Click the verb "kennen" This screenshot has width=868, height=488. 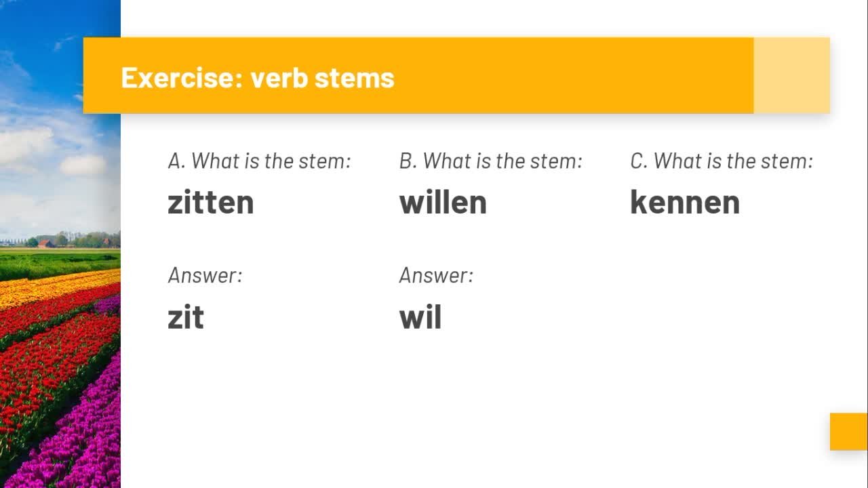[x=684, y=202]
